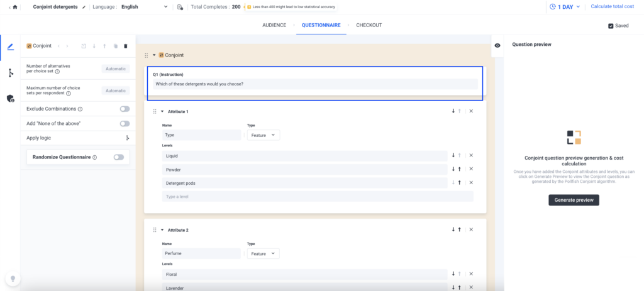Show info for Exclude Combinations
The width and height of the screenshot is (644, 291).
tap(80, 109)
